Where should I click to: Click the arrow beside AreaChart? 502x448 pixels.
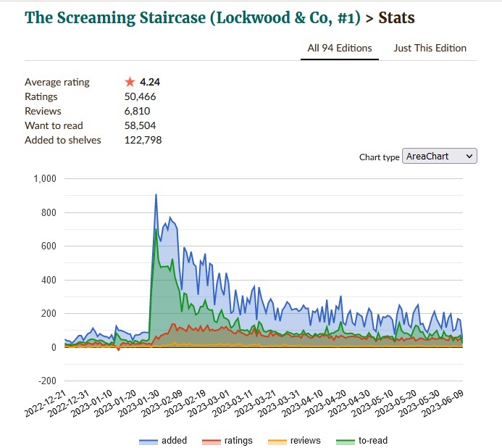(x=469, y=157)
